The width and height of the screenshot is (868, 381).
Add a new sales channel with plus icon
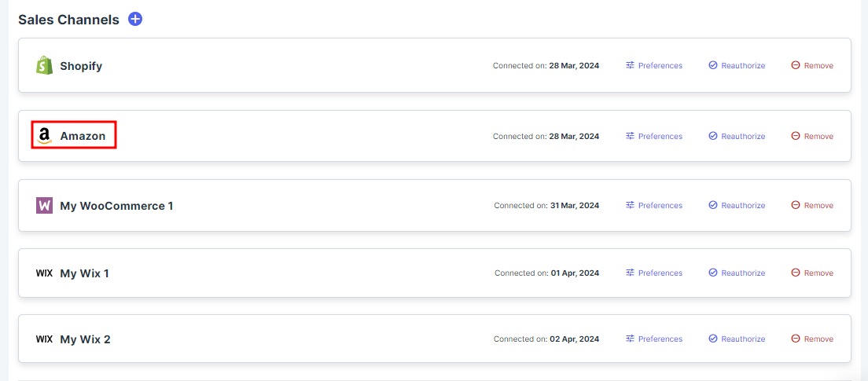point(135,20)
